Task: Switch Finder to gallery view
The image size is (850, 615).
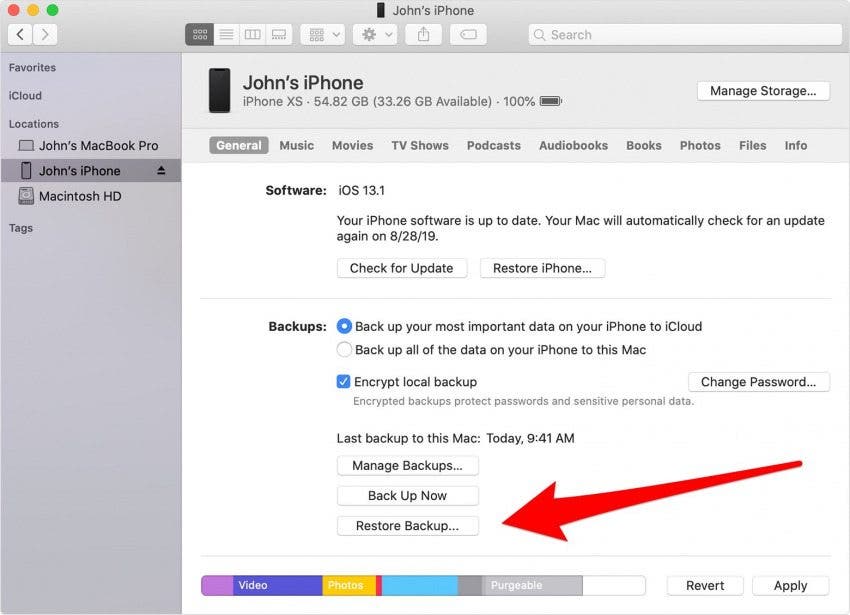Action: 279,35
